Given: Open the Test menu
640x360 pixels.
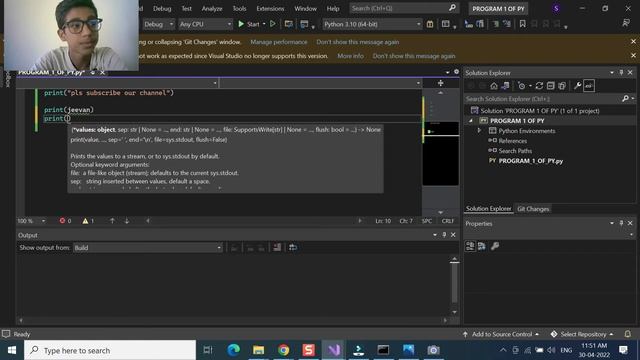Looking at the screenshot, I should [x=187, y=9].
